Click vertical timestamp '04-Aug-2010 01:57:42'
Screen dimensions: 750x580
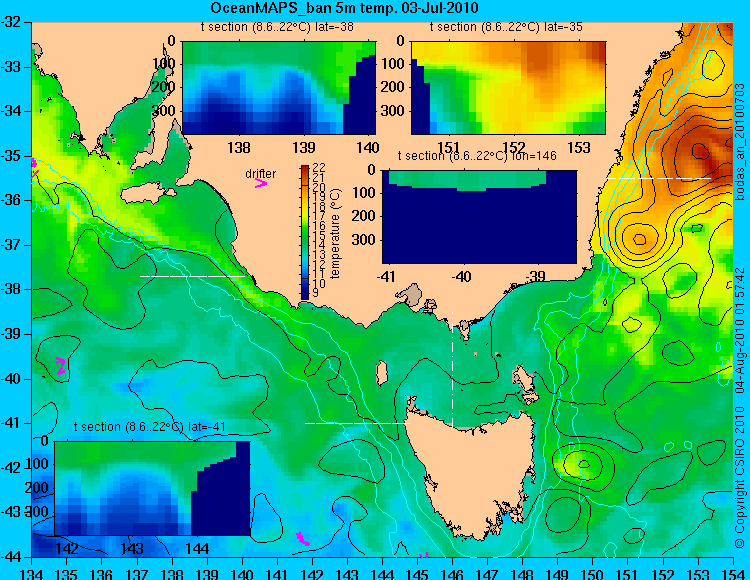[x=740, y=330]
